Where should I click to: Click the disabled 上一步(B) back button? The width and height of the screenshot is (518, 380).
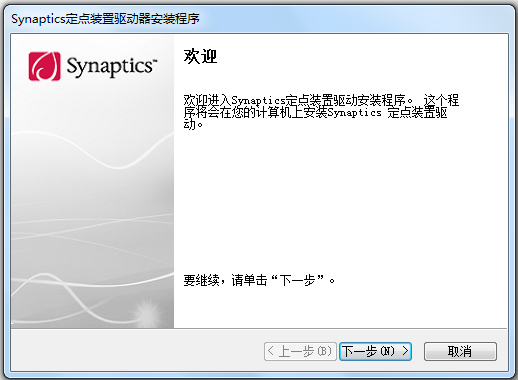[300, 351]
